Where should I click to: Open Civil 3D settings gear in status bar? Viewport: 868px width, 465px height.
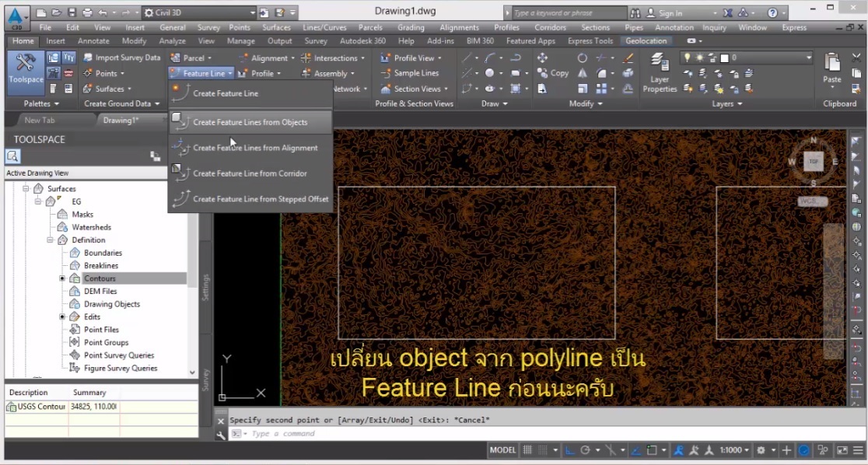point(762,449)
